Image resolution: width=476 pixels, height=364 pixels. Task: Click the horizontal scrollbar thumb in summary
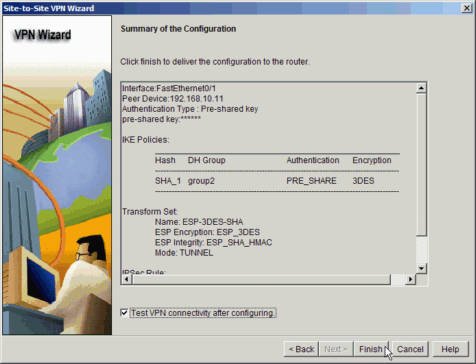point(261,279)
